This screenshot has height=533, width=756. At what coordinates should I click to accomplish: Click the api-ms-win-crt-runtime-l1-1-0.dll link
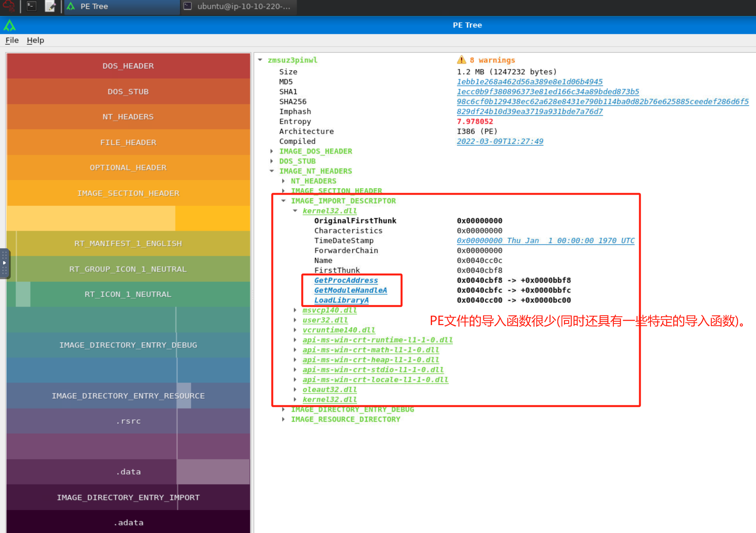pyautogui.click(x=377, y=340)
